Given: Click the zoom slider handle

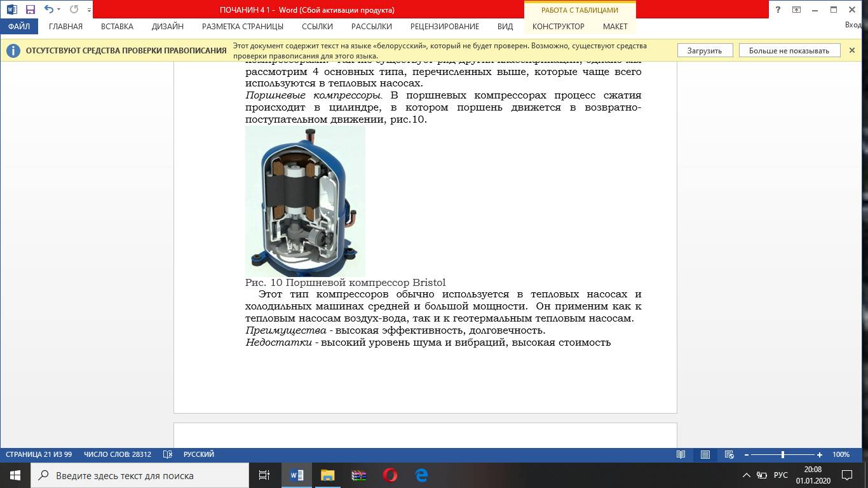Looking at the screenshot, I should coord(783,455).
